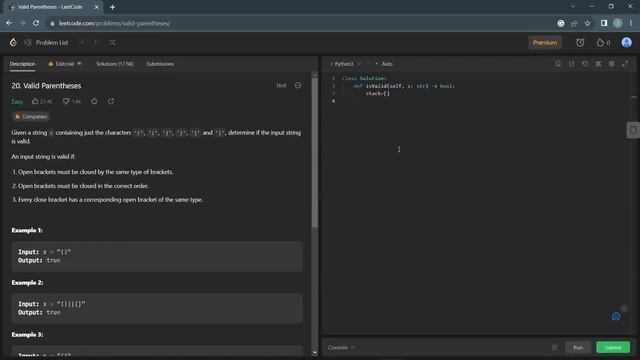Format code with braces icon
This screenshot has width=640, height=360.
pyautogui.click(x=571, y=64)
